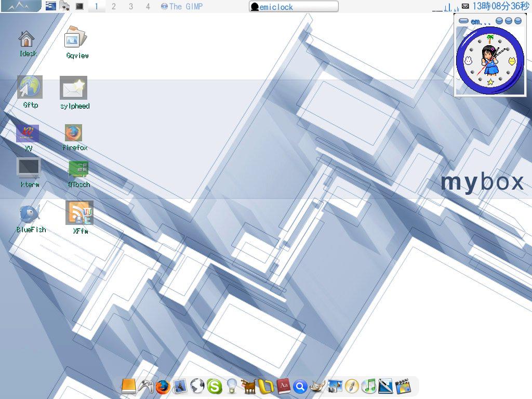Open the firefox desktop shortcut
This screenshot has width=532, height=399.
coord(73,133)
